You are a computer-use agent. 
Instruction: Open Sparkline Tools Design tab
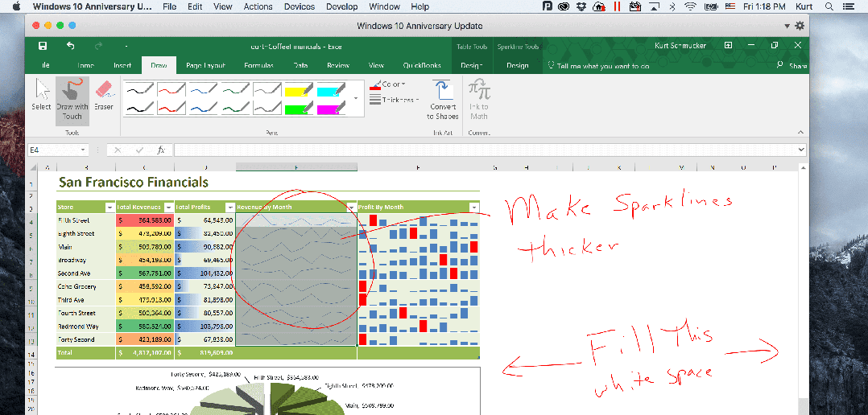(x=517, y=65)
